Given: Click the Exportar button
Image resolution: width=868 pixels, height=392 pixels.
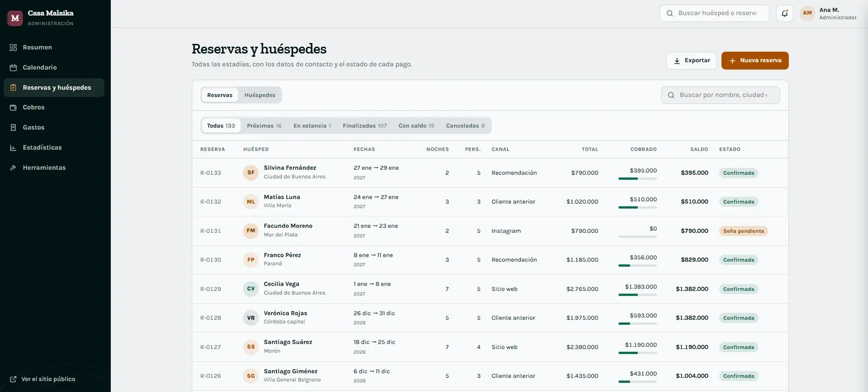Looking at the screenshot, I should click(x=691, y=60).
